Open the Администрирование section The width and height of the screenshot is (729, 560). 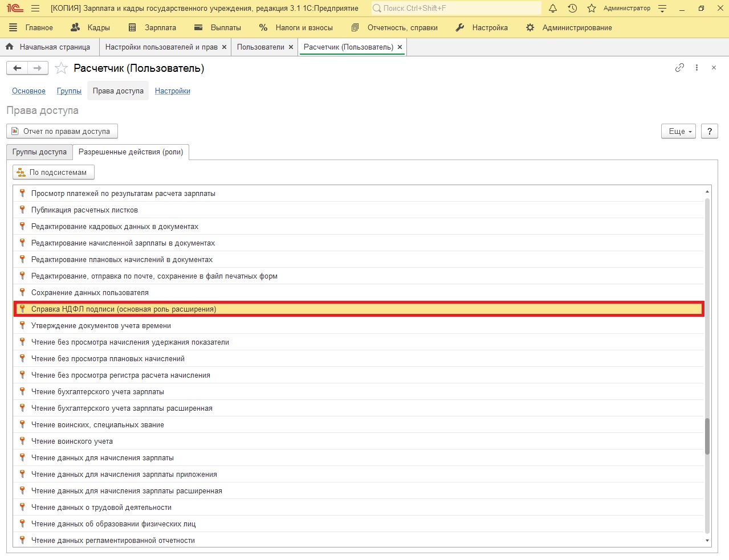pyautogui.click(x=569, y=27)
